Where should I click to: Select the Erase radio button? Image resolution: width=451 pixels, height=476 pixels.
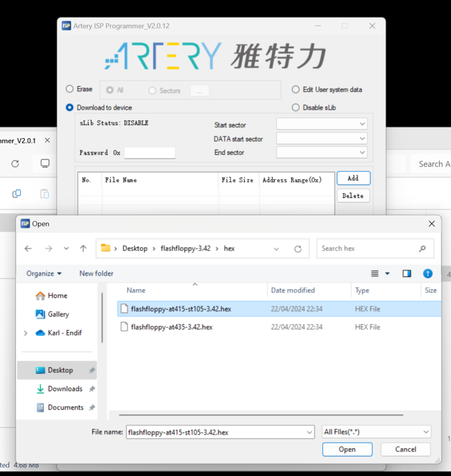pos(69,89)
